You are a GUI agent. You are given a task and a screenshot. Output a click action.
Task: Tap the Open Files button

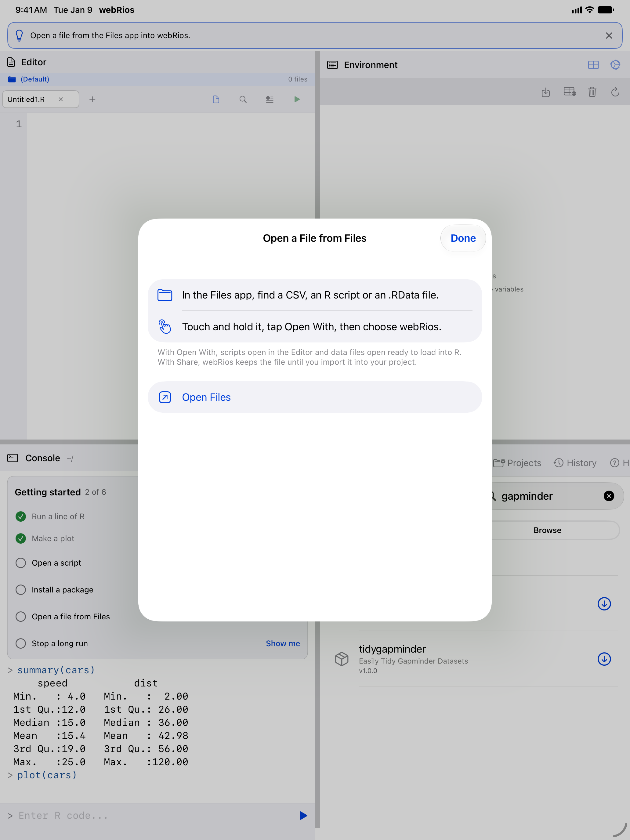point(315,397)
